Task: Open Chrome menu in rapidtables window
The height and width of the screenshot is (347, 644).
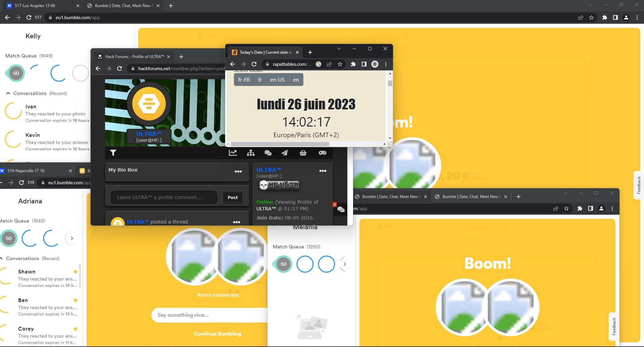Action: [x=386, y=64]
